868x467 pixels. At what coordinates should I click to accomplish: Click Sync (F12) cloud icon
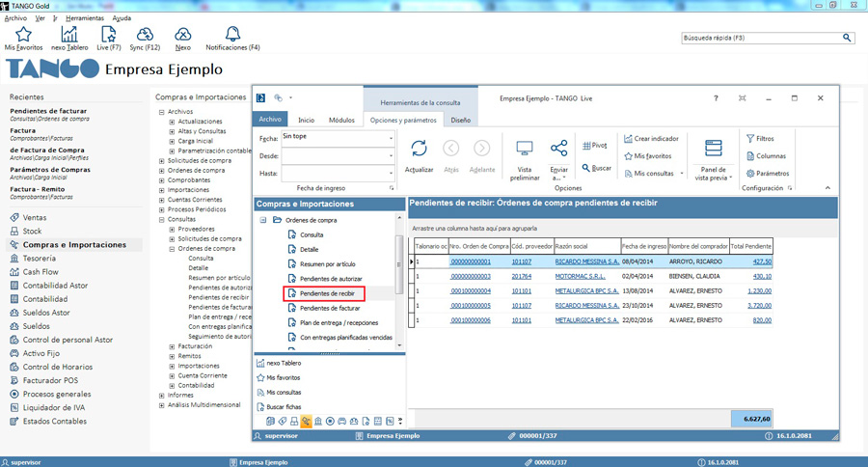[x=145, y=35]
